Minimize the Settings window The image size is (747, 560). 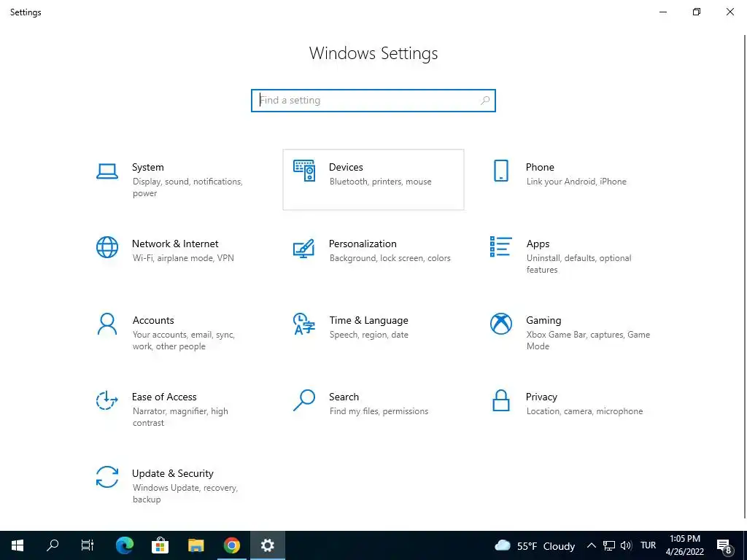click(x=662, y=12)
